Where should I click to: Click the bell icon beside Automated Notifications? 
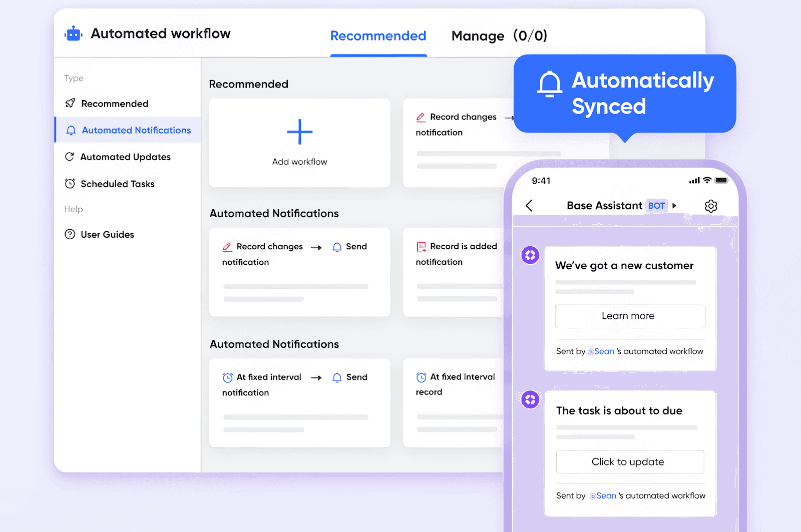point(71,130)
